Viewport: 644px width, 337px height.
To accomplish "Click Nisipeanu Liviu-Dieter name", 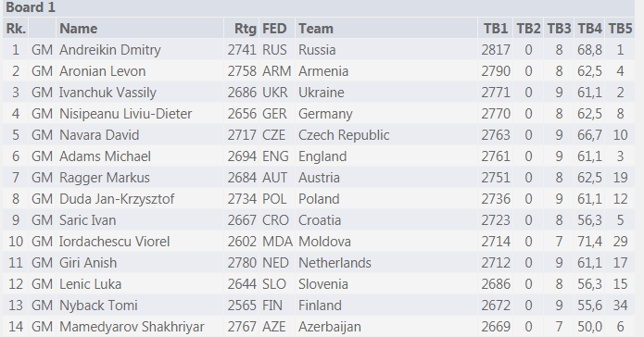I will 125,114.
